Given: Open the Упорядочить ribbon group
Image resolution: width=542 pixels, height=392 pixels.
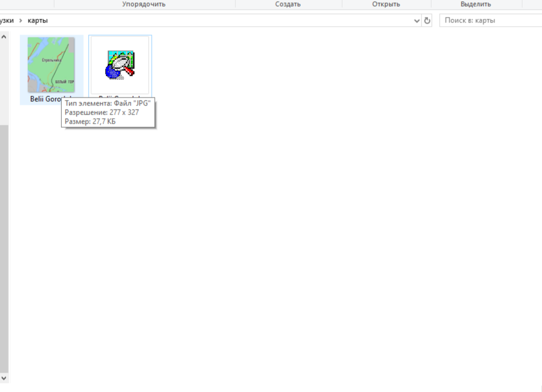Looking at the screenshot, I should [144, 4].
